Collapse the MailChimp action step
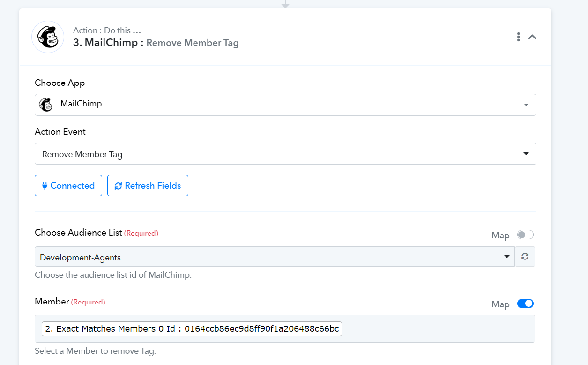 point(532,37)
